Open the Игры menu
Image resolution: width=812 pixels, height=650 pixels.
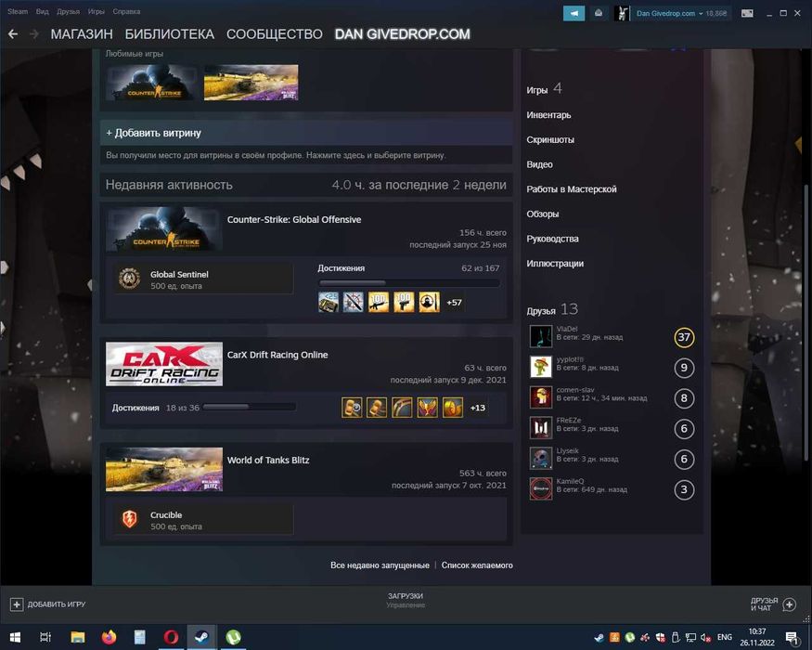coord(96,11)
